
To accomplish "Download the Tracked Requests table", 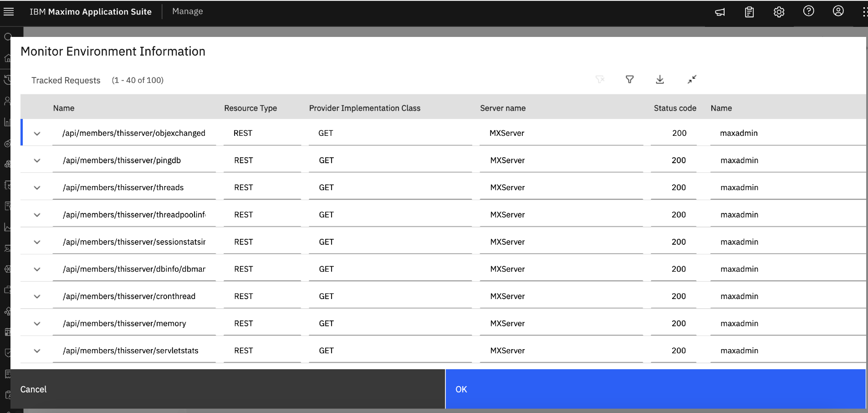I will pyautogui.click(x=660, y=80).
